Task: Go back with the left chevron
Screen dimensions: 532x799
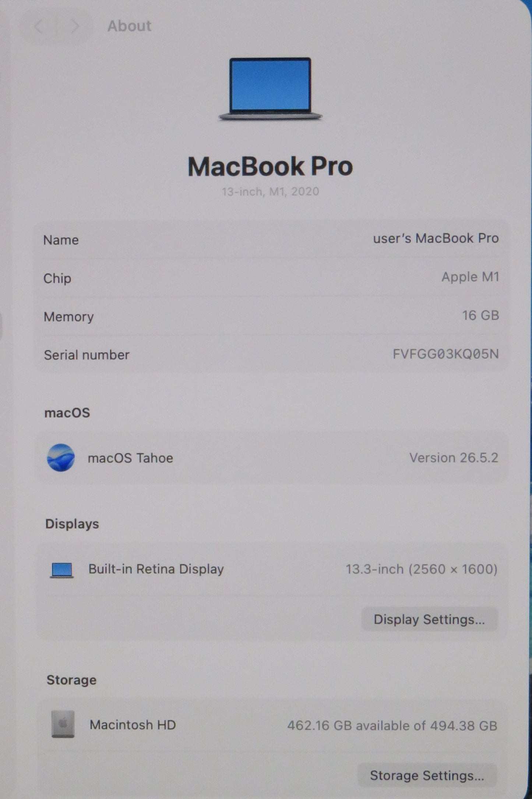Action: coord(39,26)
